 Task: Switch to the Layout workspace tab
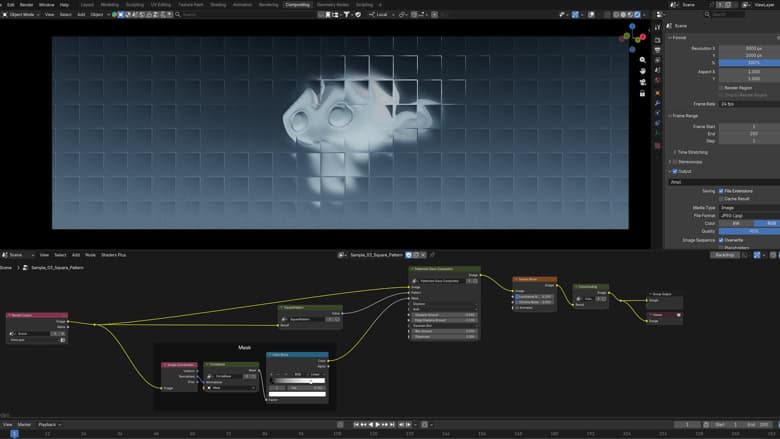click(87, 4)
